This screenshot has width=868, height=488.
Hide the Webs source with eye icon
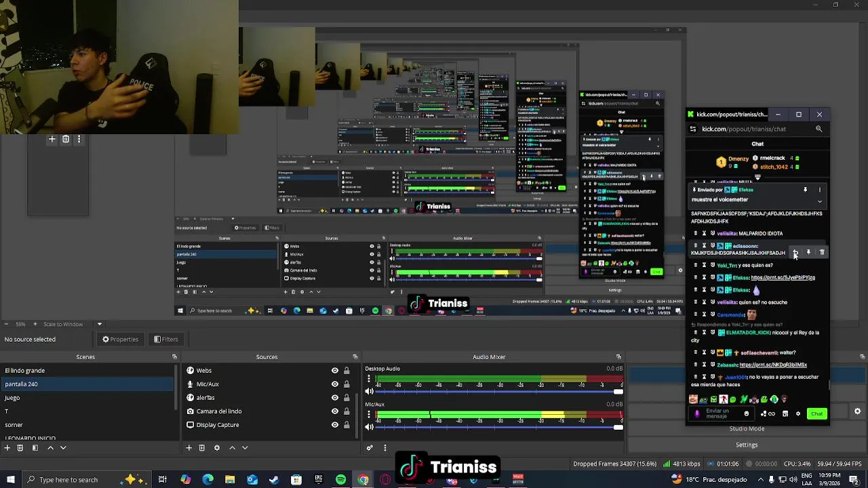pyautogui.click(x=334, y=371)
